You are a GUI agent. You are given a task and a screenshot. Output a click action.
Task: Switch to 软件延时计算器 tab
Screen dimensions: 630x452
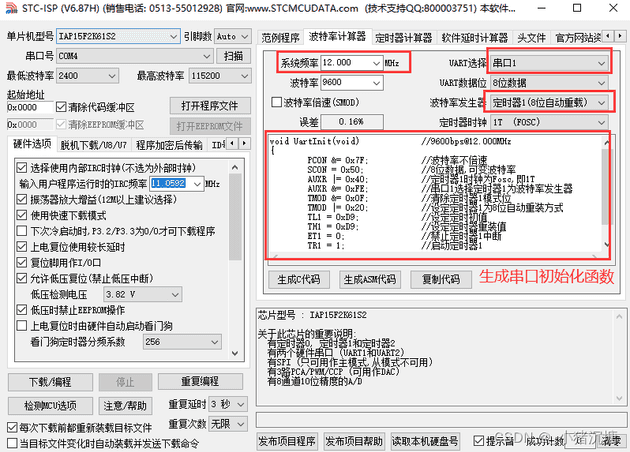coord(475,38)
